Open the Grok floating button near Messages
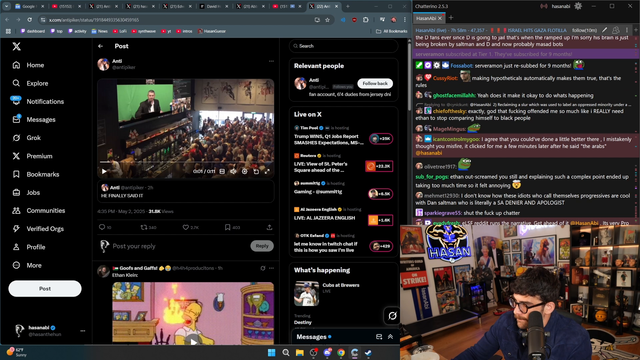 point(392,316)
